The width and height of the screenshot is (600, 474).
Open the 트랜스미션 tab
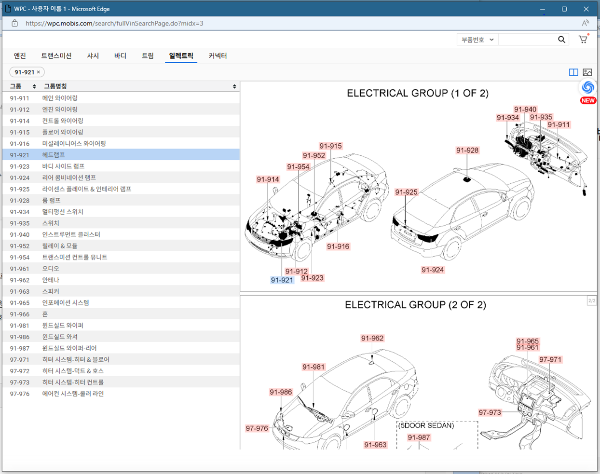pos(56,56)
